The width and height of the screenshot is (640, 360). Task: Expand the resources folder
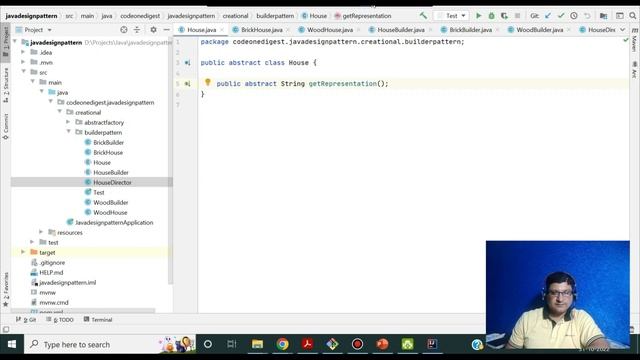[x=41, y=232]
